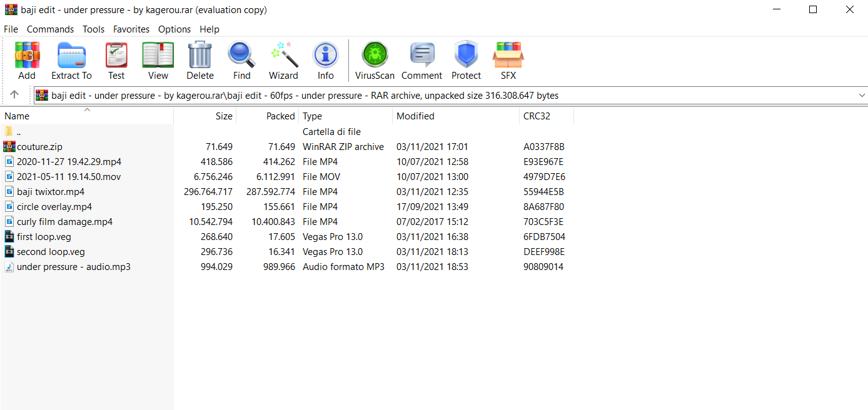Viewport: 868px width, 410px height.
Task: Launch the Wizard wand tool
Action: [283, 55]
